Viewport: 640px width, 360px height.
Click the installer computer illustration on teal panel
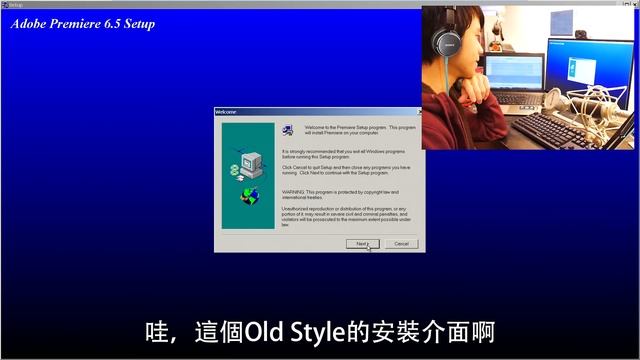click(x=247, y=165)
